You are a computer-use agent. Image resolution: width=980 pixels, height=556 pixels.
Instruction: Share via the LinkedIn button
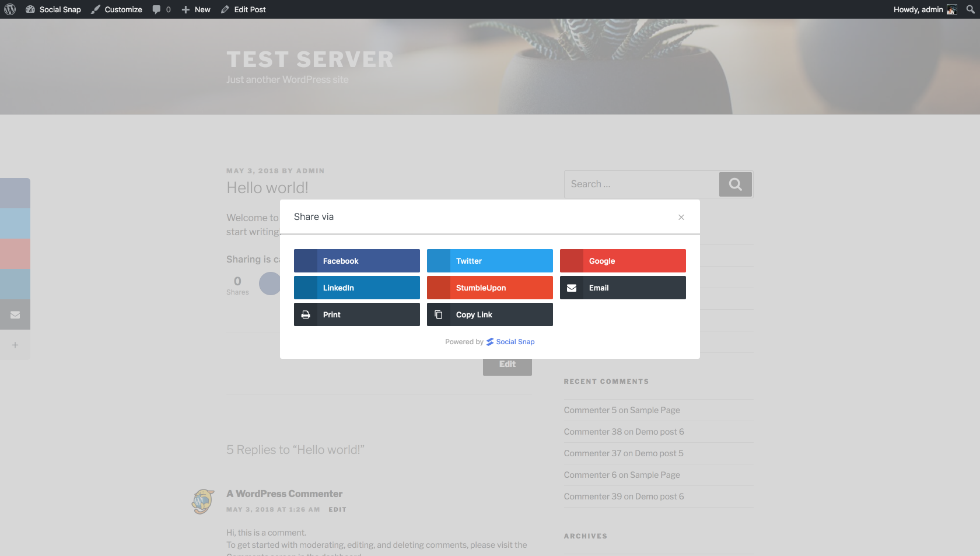tap(357, 288)
